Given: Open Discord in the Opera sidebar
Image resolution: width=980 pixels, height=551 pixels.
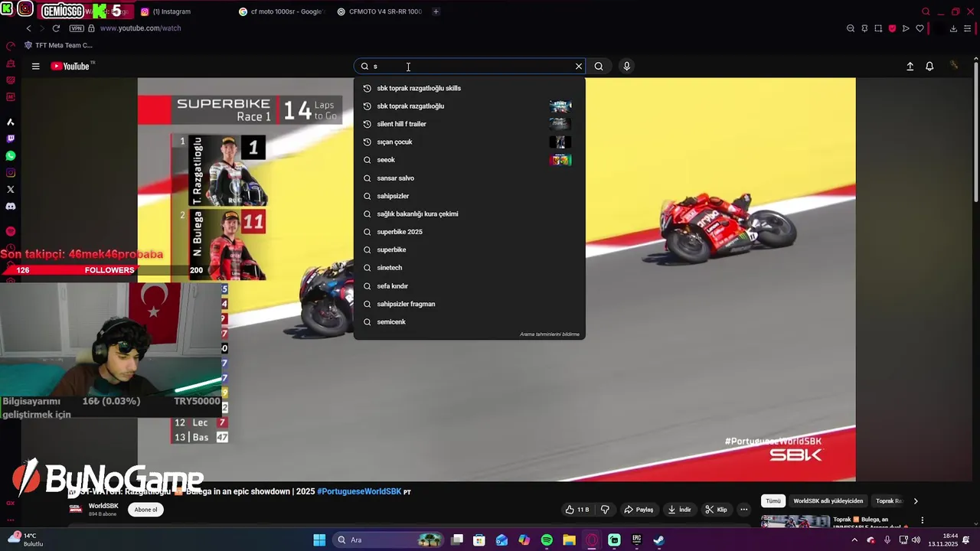Looking at the screenshot, I should 10,207.
